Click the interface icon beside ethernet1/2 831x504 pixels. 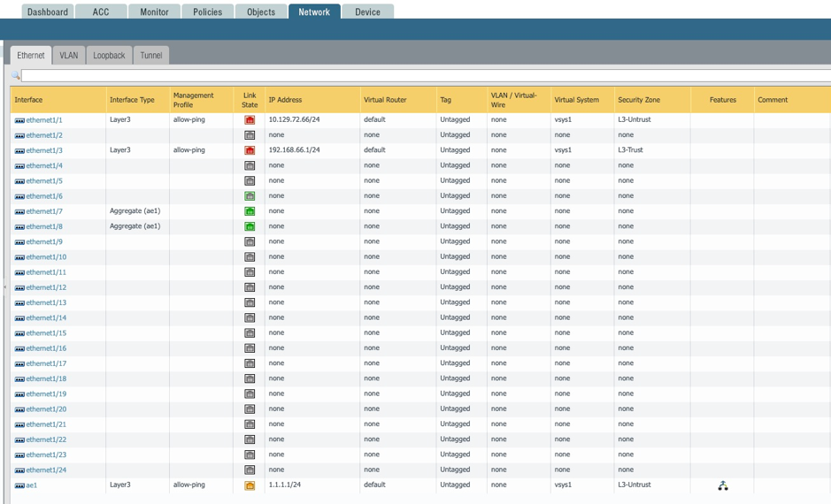[19, 135]
